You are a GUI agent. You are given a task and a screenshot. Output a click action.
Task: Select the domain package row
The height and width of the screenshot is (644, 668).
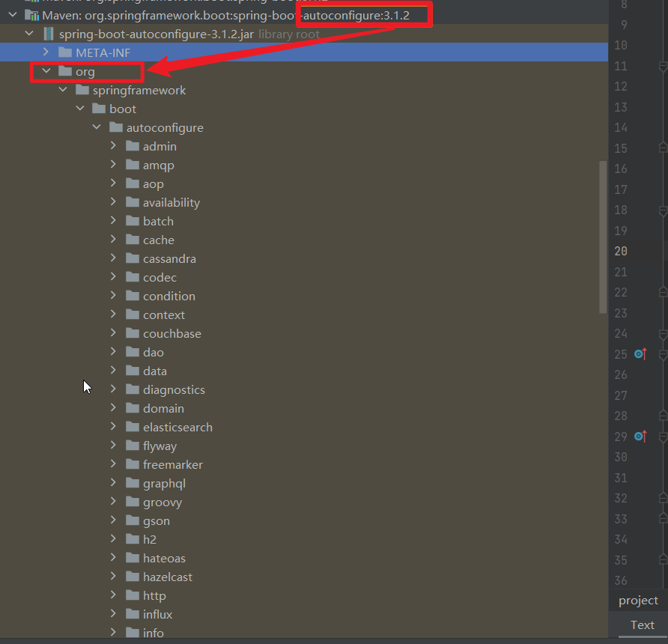(x=304, y=408)
